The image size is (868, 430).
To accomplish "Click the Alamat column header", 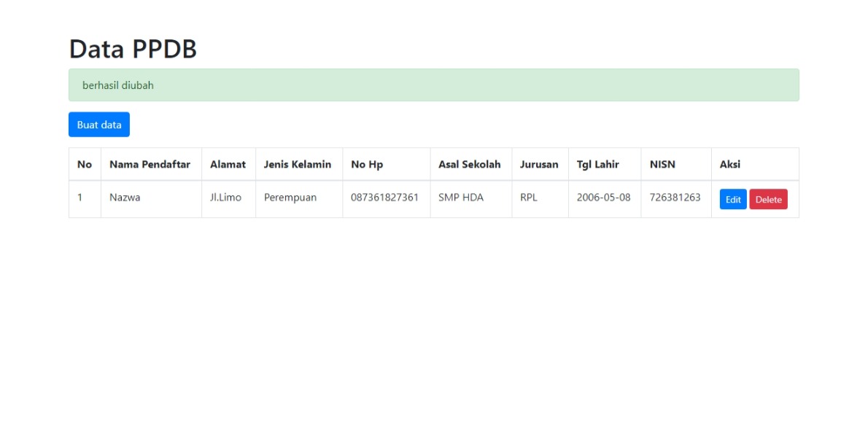I will point(228,165).
